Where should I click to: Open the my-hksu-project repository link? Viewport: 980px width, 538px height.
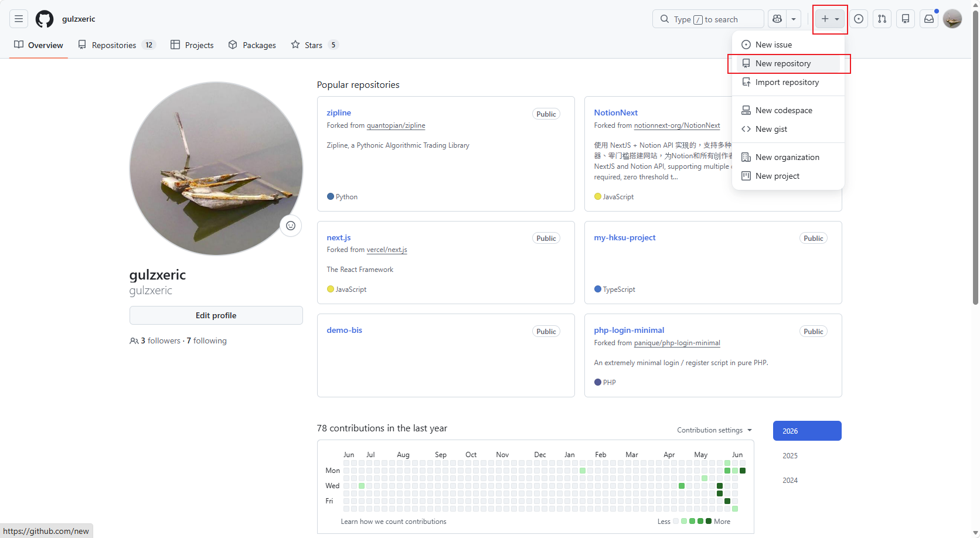[x=625, y=237]
